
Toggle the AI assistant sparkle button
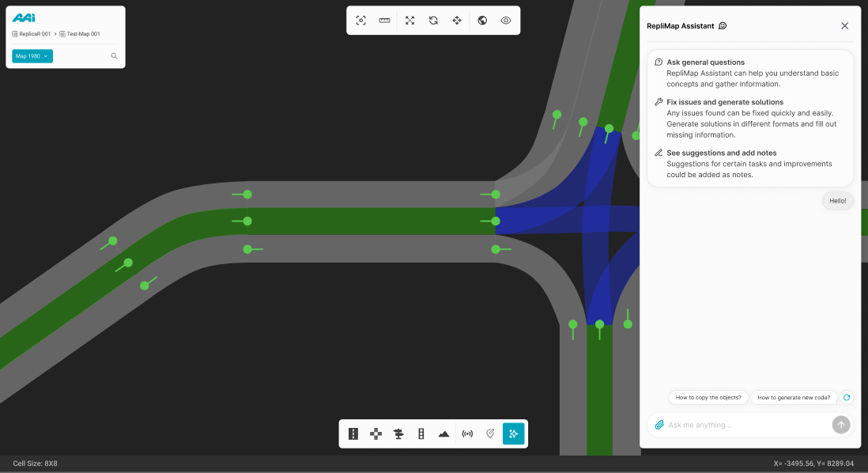(x=513, y=433)
